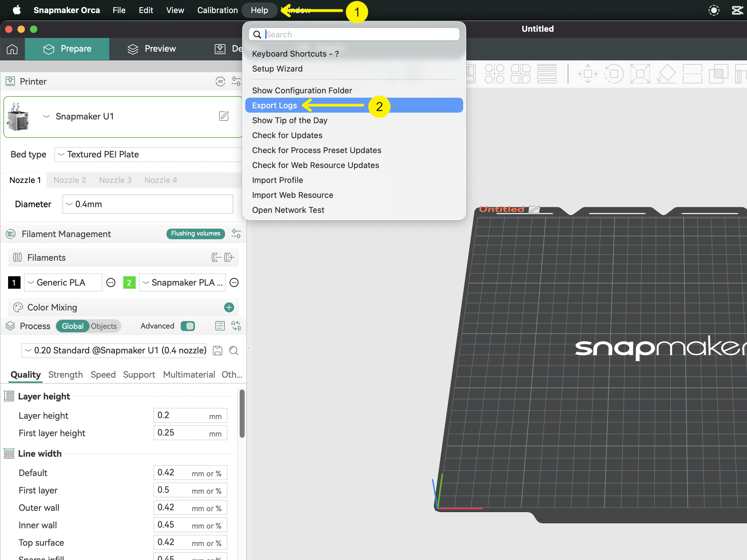Select the Nozzle 4 tab
The width and height of the screenshot is (747, 560).
pyautogui.click(x=161, y=180)
